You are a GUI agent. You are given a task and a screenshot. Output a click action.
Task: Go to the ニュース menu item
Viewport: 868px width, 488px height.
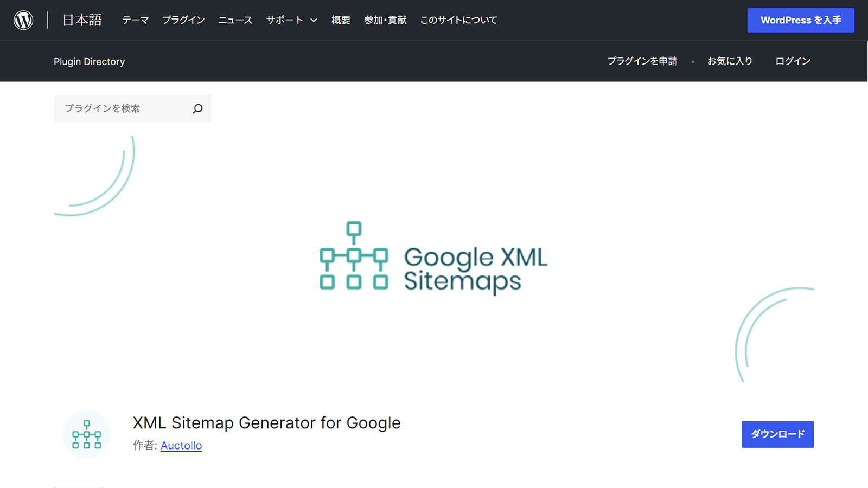click(x=235, y=20)
